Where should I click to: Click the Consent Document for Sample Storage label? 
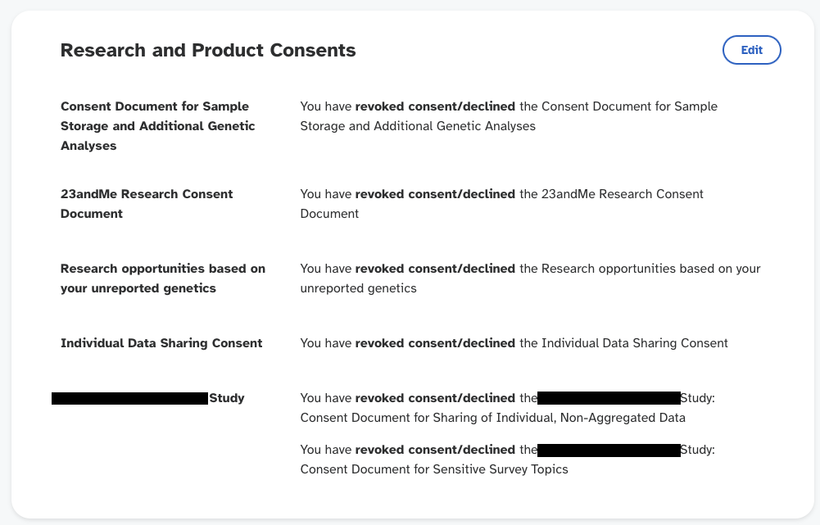coord(157,126)
